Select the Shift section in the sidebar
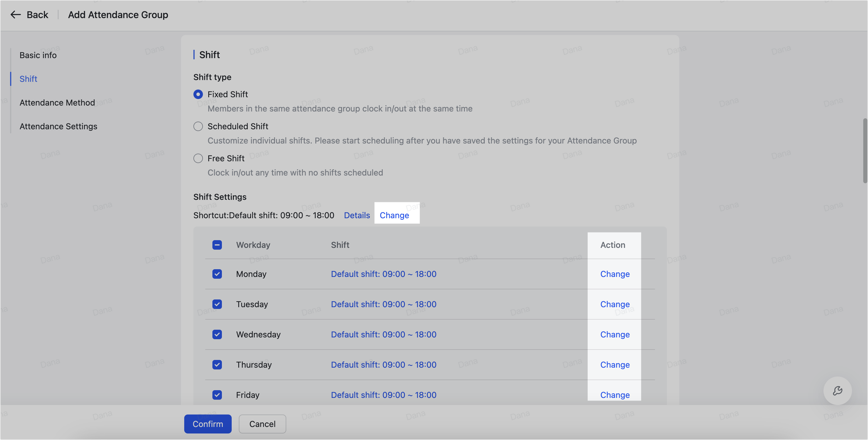 (28, 79)
